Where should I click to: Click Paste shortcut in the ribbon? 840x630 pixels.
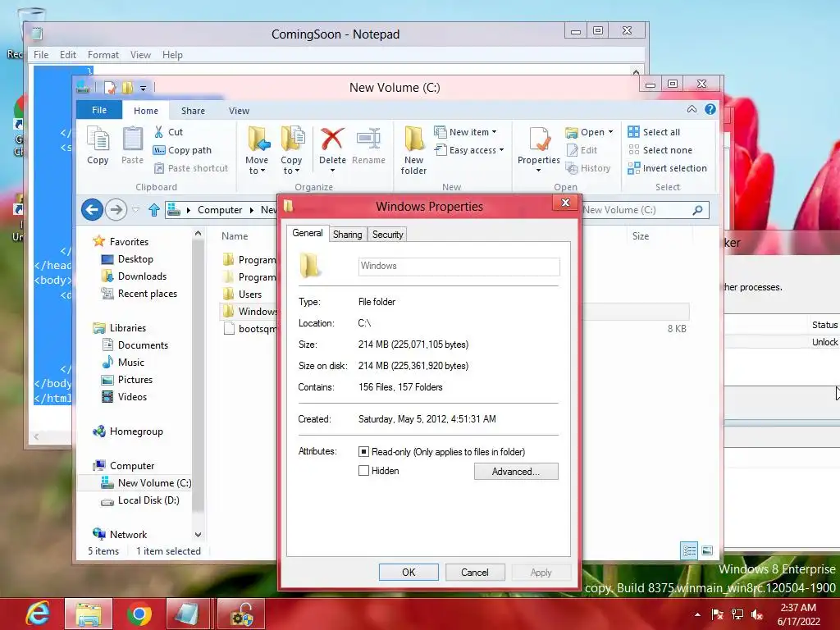(190, 168)
